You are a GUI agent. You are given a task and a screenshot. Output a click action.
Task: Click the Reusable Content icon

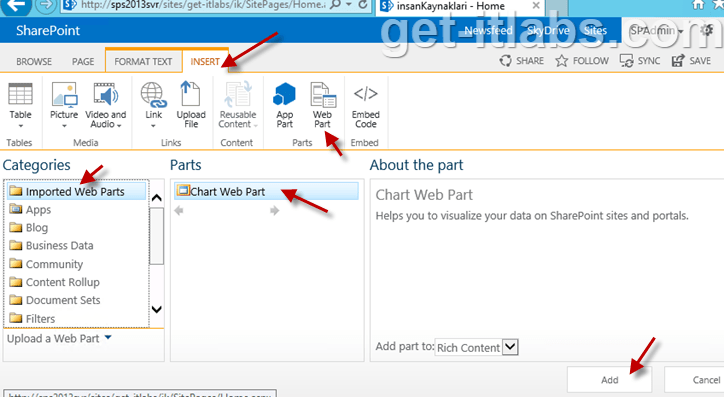[x=238, y=94]
